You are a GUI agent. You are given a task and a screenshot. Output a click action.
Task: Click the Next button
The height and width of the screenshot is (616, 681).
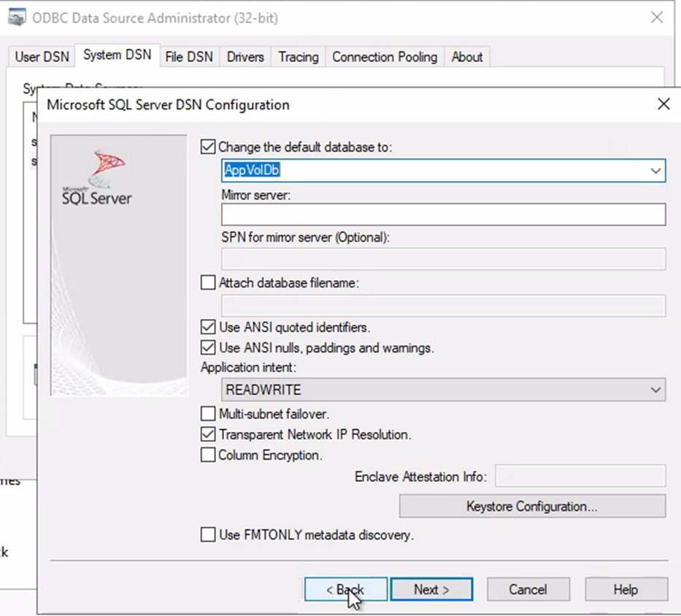(x=431, y=590)
